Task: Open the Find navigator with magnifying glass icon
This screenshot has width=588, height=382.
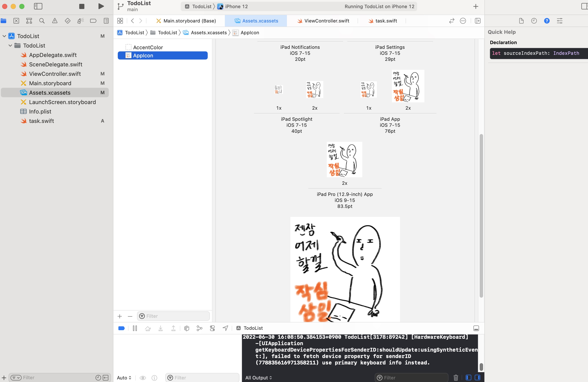Action: click(42, 21)
